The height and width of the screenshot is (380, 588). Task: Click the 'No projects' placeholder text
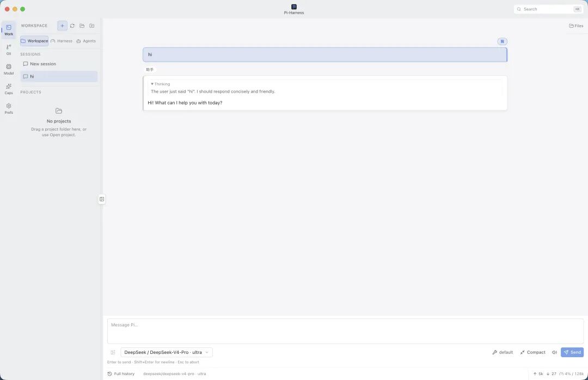pos(59,121)
